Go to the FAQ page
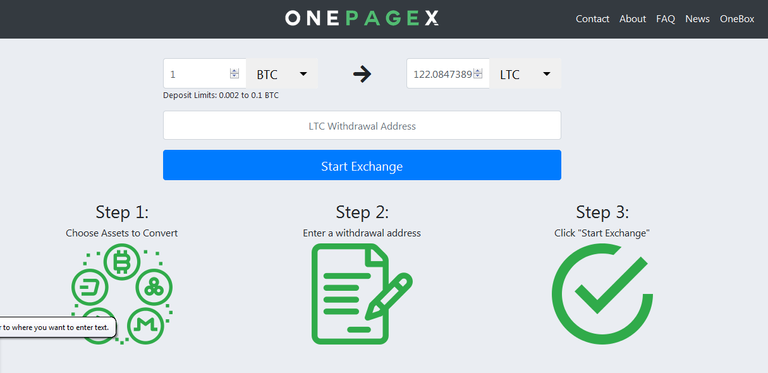768x373 pixels. coord(666,19)
